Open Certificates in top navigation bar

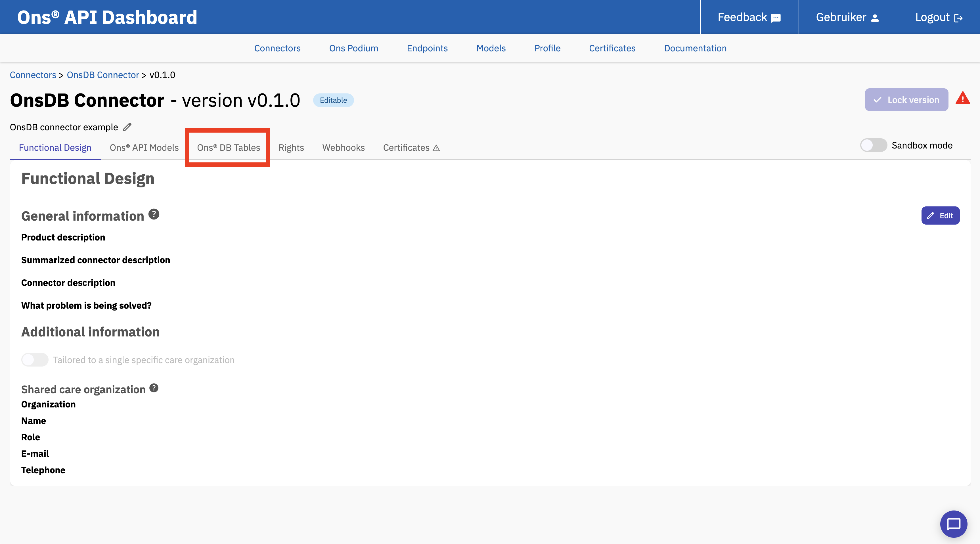[612, 48]
